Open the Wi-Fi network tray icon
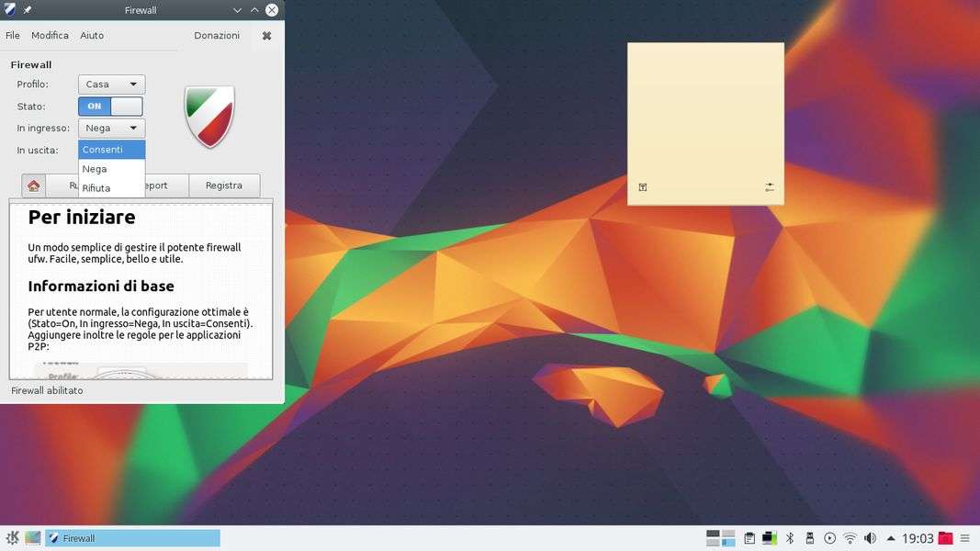This screenshot has width=980, height=551. tap(850, 538)
